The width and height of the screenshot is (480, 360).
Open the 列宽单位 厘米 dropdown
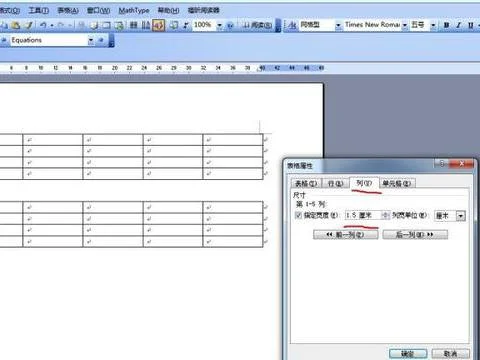pyautogui.click(x=461, y=216)
